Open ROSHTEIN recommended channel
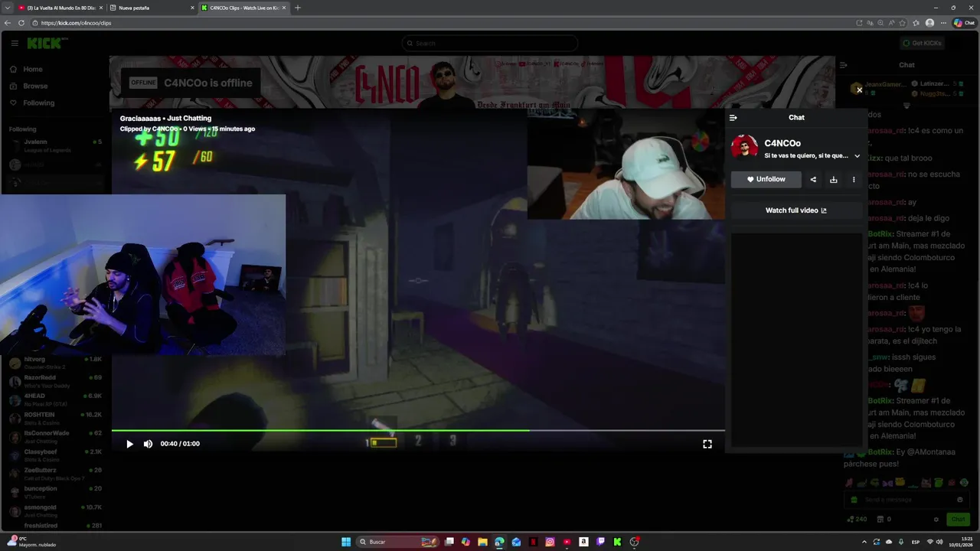 pos(54,418)
